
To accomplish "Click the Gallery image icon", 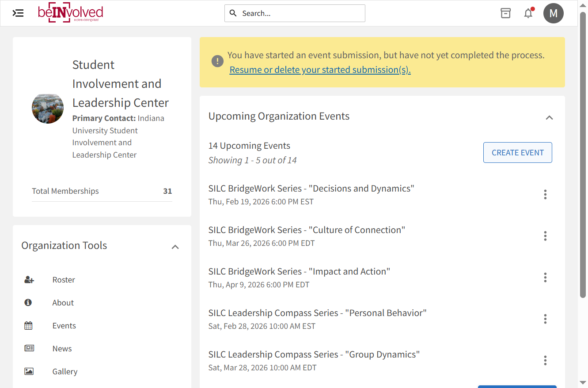I will (29, 372).
